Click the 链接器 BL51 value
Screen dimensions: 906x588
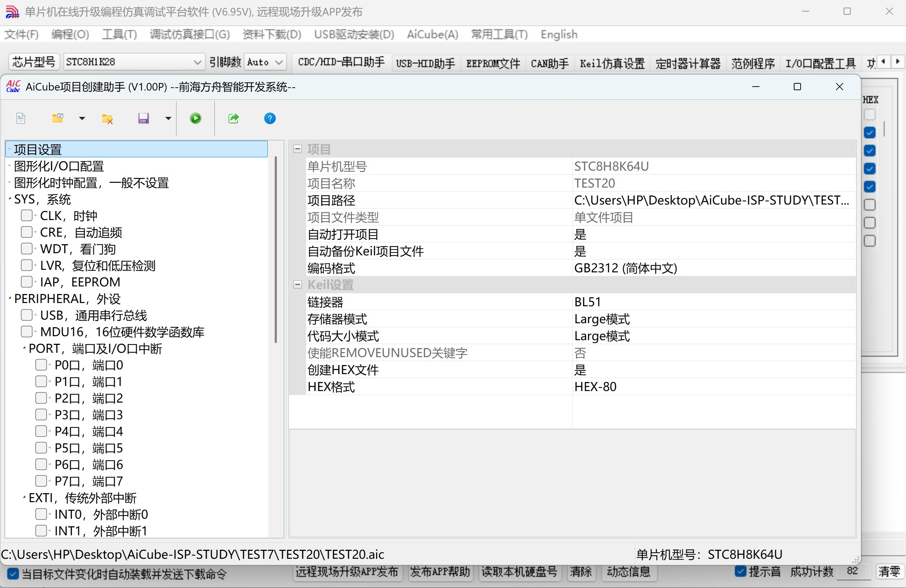click(713, 302)
